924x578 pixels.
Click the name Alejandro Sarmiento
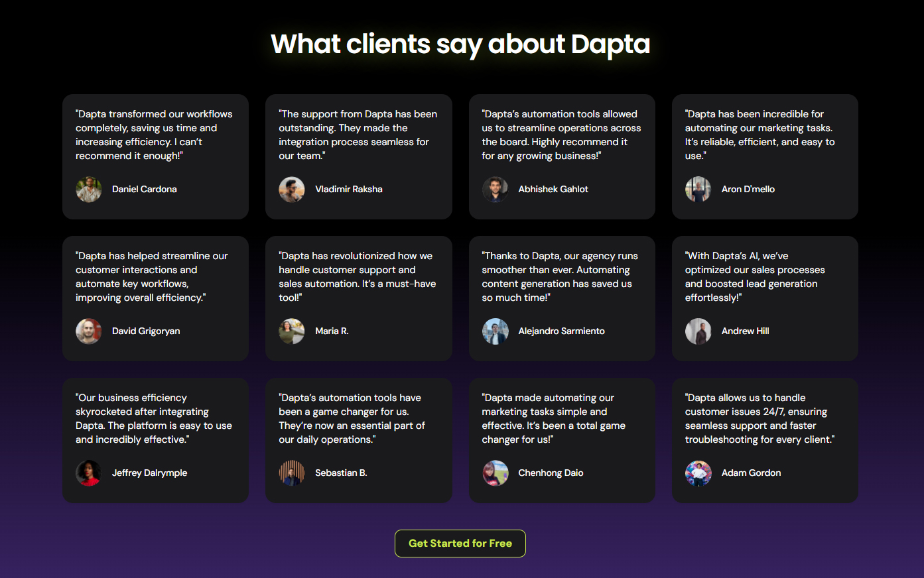pos(561,331)
